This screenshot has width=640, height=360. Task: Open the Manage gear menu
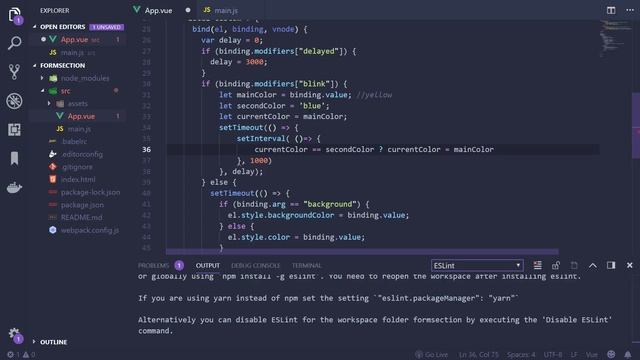tap(14, 335)
